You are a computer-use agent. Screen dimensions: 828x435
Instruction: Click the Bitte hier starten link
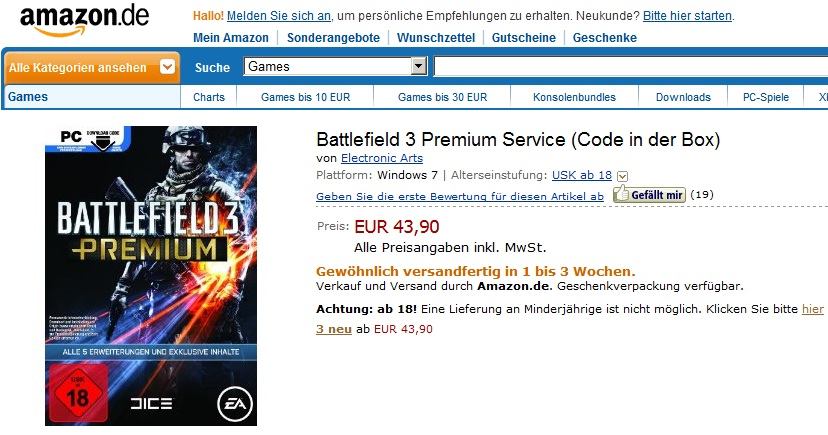pos(687,16)
